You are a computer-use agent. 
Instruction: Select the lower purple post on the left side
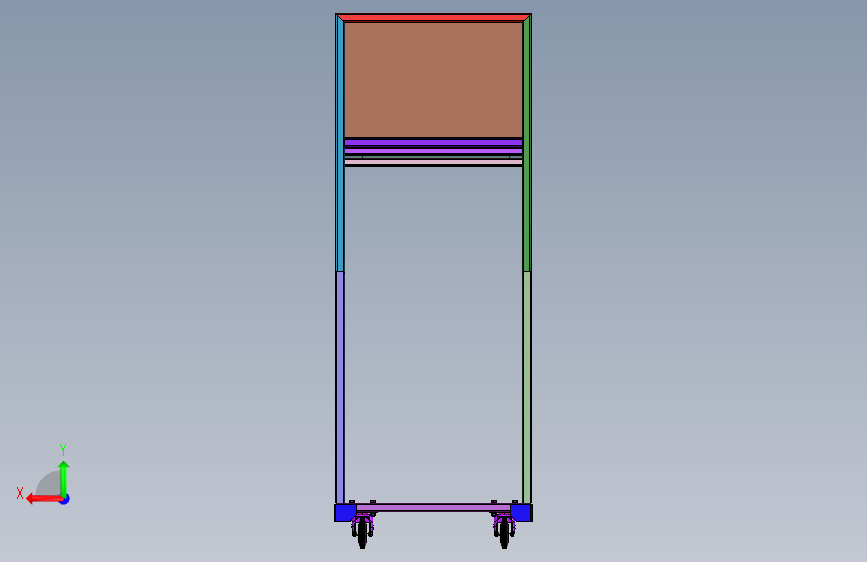(x=340, y=387)
